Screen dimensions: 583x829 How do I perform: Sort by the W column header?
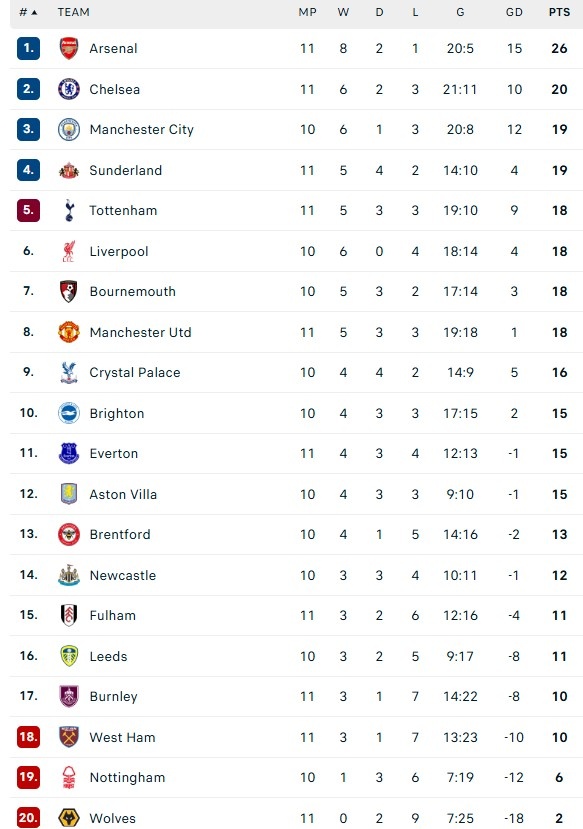coord(343,13)
